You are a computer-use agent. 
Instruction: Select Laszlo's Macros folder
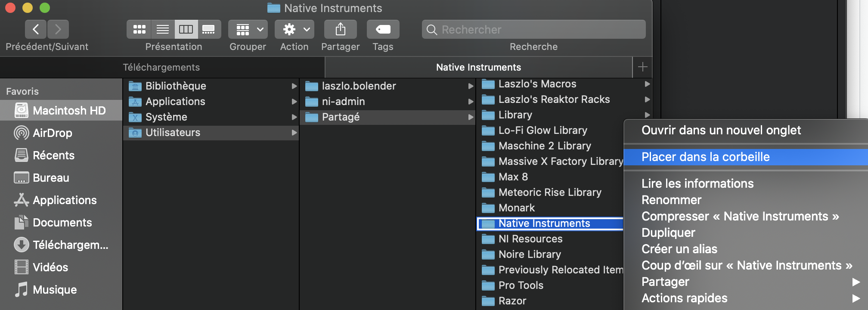564,84
